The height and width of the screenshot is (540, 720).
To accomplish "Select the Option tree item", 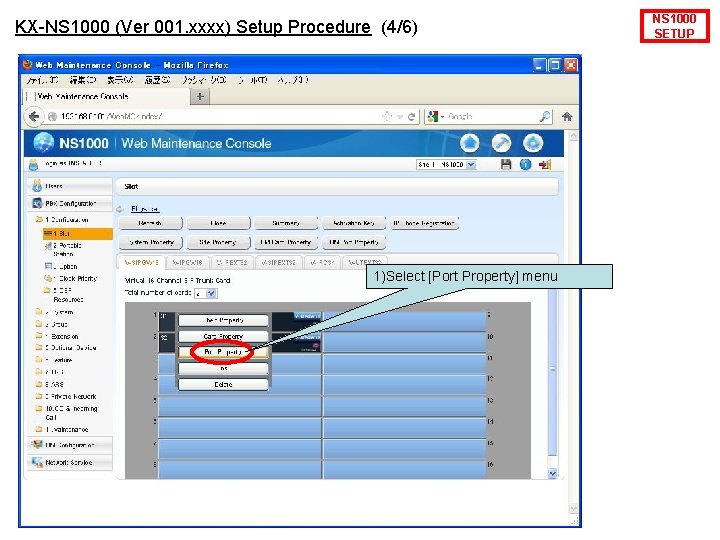I will 64,266.
